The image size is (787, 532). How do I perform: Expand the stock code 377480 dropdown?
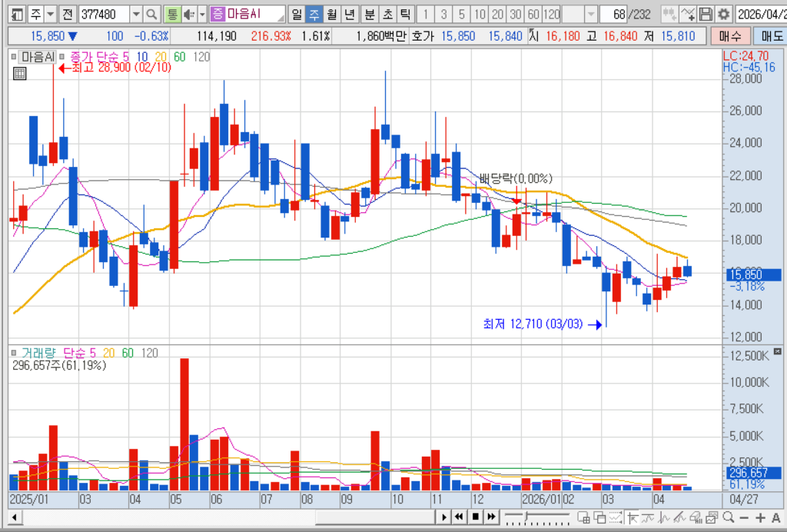[136, 14]
